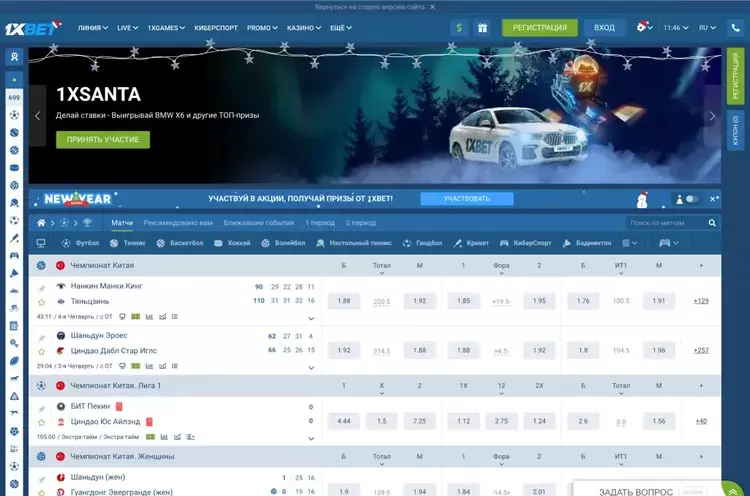Click the УЧАСТВОВАТЬ promo button
750x496 pixels.
[467, 199]
